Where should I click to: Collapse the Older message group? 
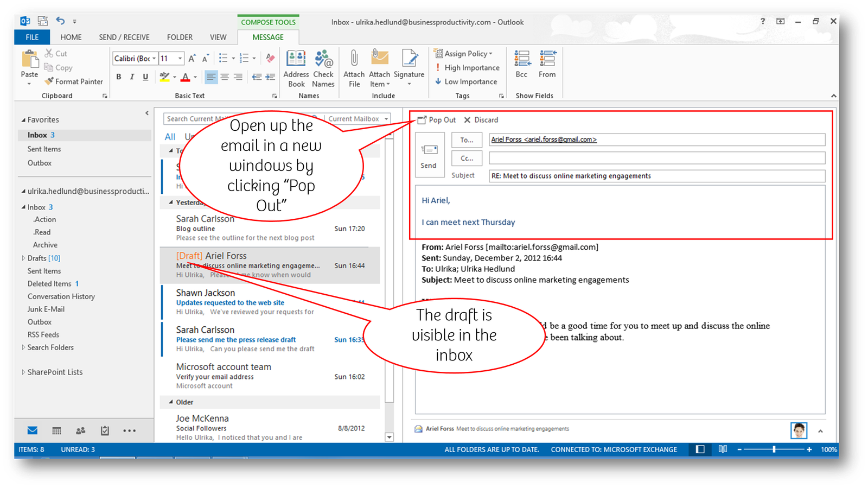(x=171, y=402)
